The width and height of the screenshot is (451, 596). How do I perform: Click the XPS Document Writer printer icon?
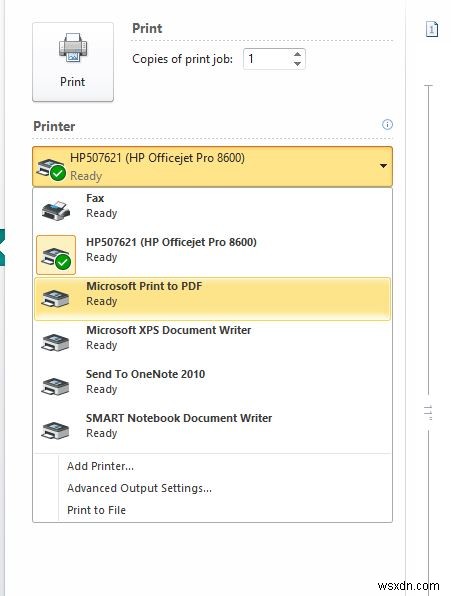pos(55,342)
